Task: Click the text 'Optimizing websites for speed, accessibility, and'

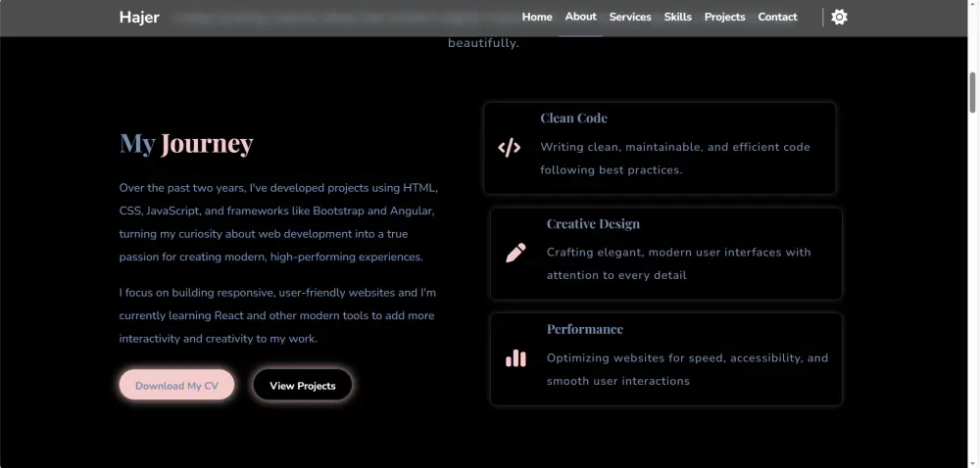Action: (688, 357)
